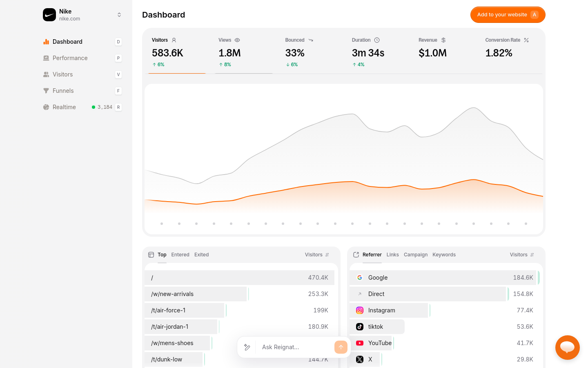Image resolution: width=588 pixels, height=368 pixels.
Task: Open the Visitors sidebar page
Action: [82, 74]
